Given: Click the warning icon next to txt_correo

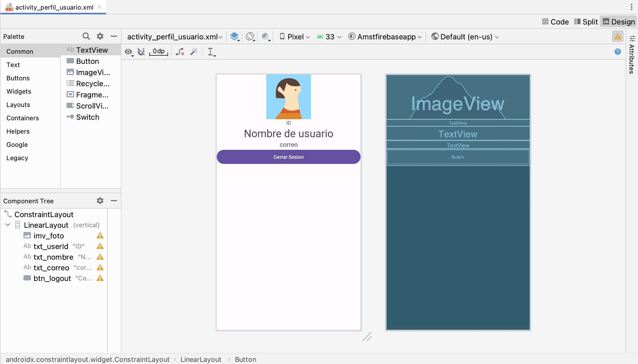Looking at the screenshot, I should pyautogui.click(x=100, y=267).
